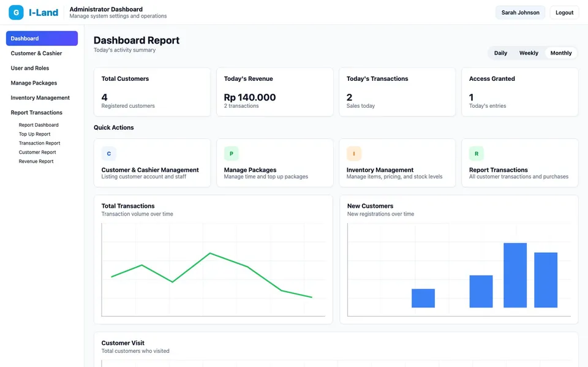Click the 'Total Transactions' chart title
This screenshot has width=588, height=367.
128,206
